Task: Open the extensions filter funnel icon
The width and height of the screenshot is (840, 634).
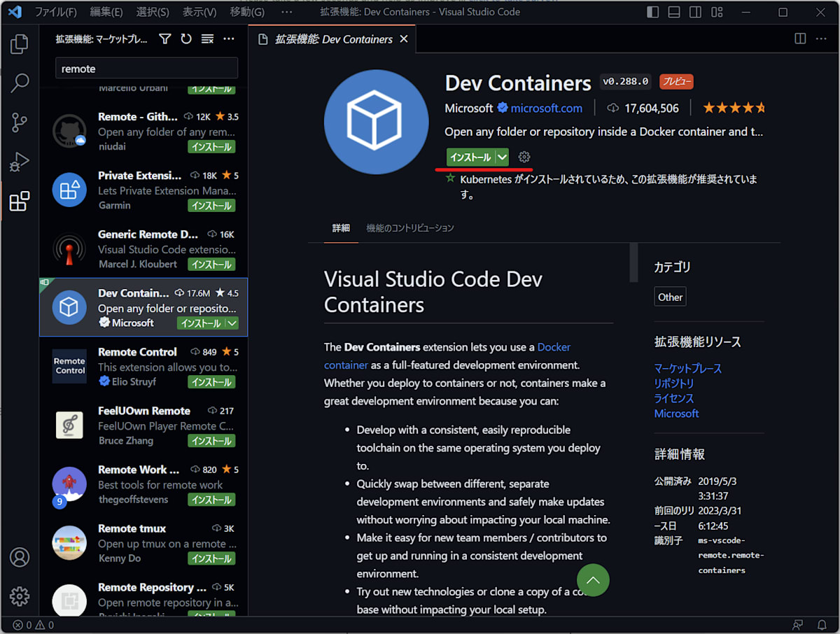Action: [164, 39]
